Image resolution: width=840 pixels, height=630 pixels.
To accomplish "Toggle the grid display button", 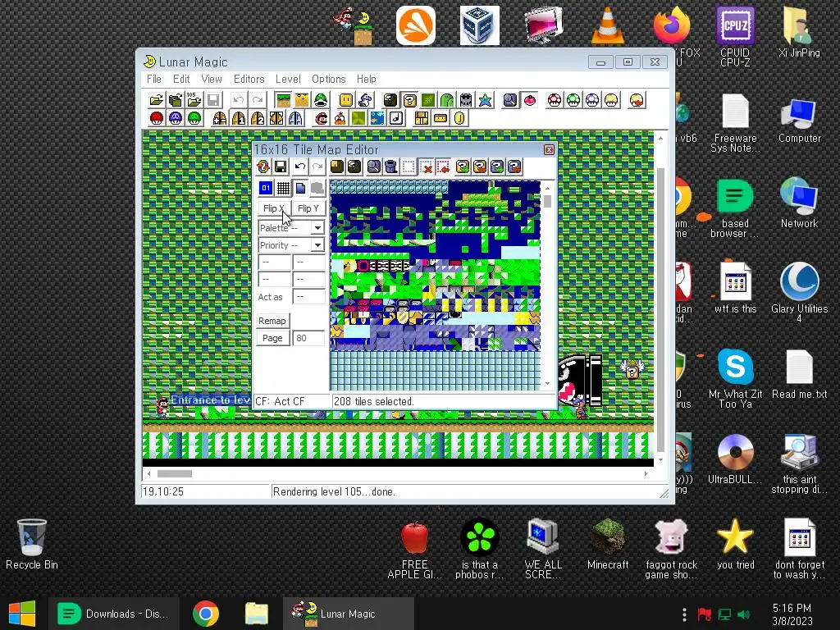I will 283,188.
